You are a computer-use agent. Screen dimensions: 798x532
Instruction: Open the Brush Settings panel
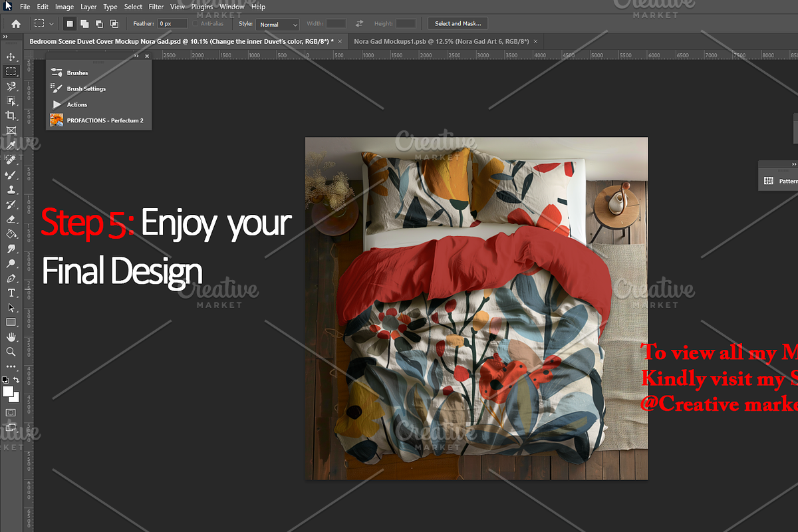tap(86, 88)
